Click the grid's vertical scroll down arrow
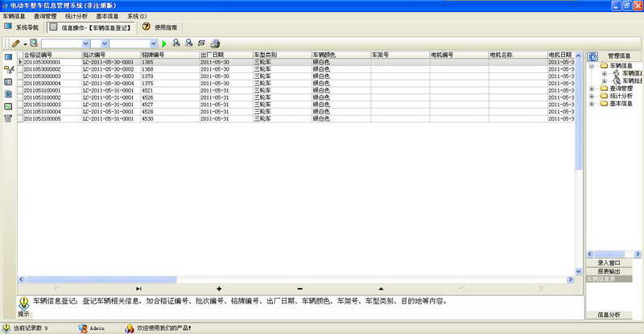The width and height of the screenshot is (644, 334). click(x=578, y=271)
